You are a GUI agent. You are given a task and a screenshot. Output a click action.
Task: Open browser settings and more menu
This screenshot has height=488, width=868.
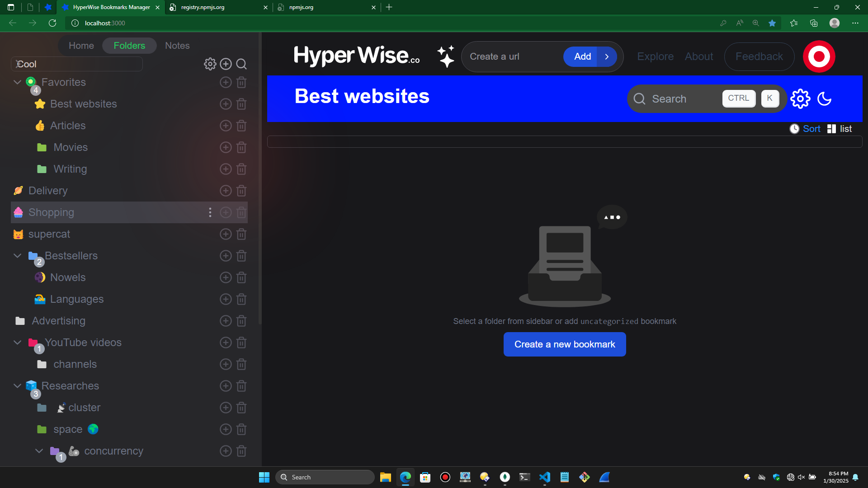[x=855, y=23]
